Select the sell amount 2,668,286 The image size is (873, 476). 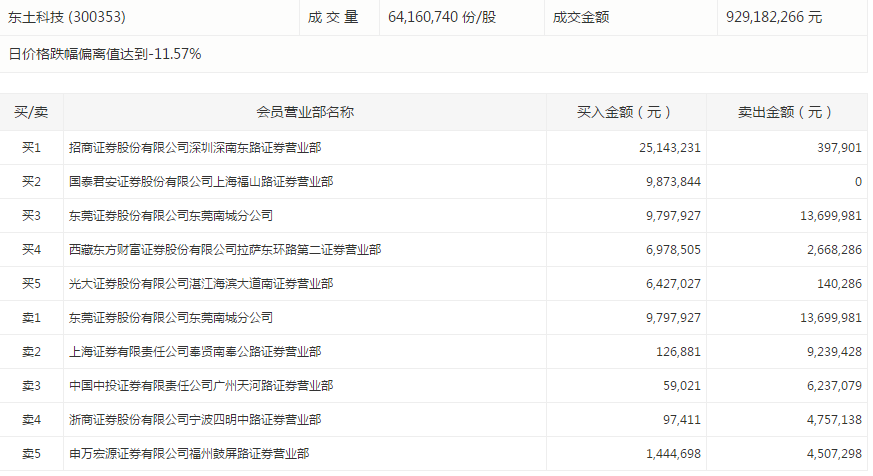pos(835,249)
